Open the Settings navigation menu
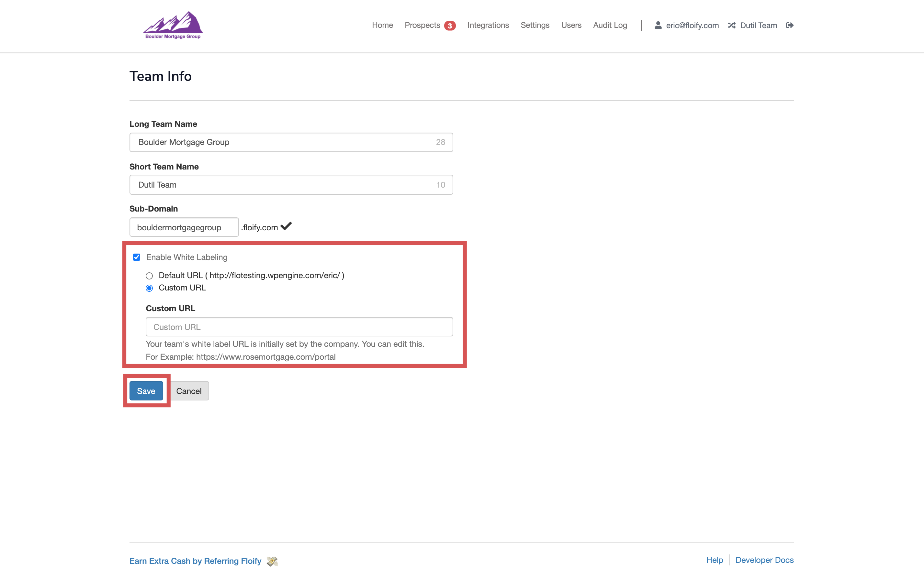This screenshot has width=924, height=579. click(535, 25)
